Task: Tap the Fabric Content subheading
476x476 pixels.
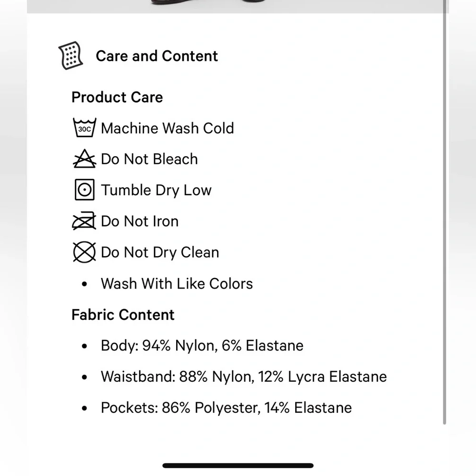Action: point(123,315)
